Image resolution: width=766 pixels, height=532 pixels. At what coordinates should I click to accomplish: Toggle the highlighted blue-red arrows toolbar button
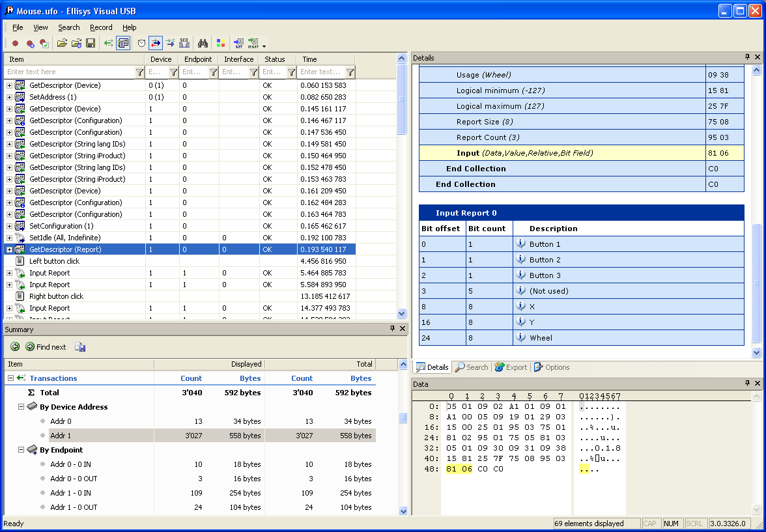[x=156, y=44]
